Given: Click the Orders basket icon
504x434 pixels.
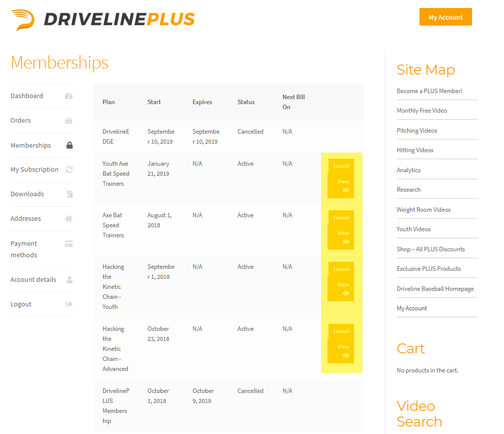Looking at the screenshot, I should coord(69,121).
